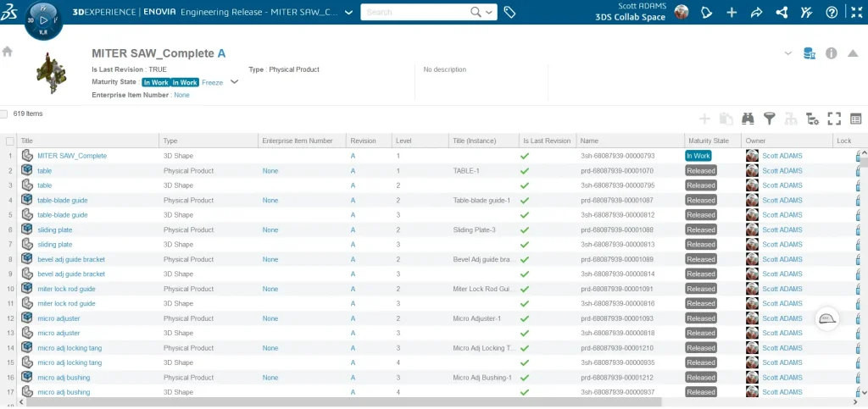
Task: Click the Share arrow icon
Action: point(757,13)
